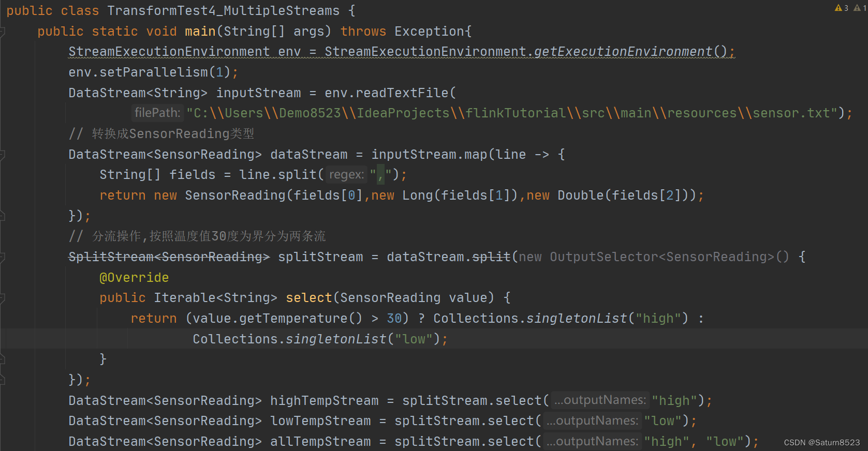Click the select method name in its declaration
The image size is (868, 451).
click(309, 298)
